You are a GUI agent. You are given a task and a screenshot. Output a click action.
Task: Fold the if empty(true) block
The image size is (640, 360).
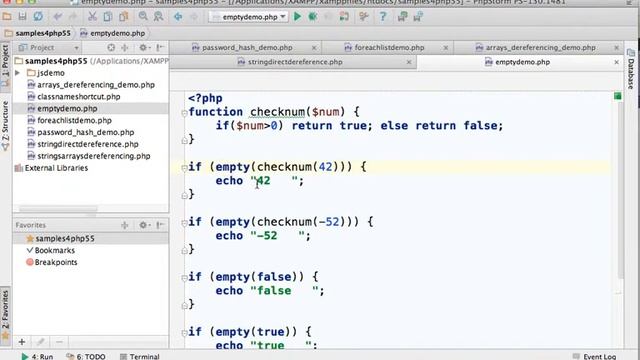coord(184,333)
